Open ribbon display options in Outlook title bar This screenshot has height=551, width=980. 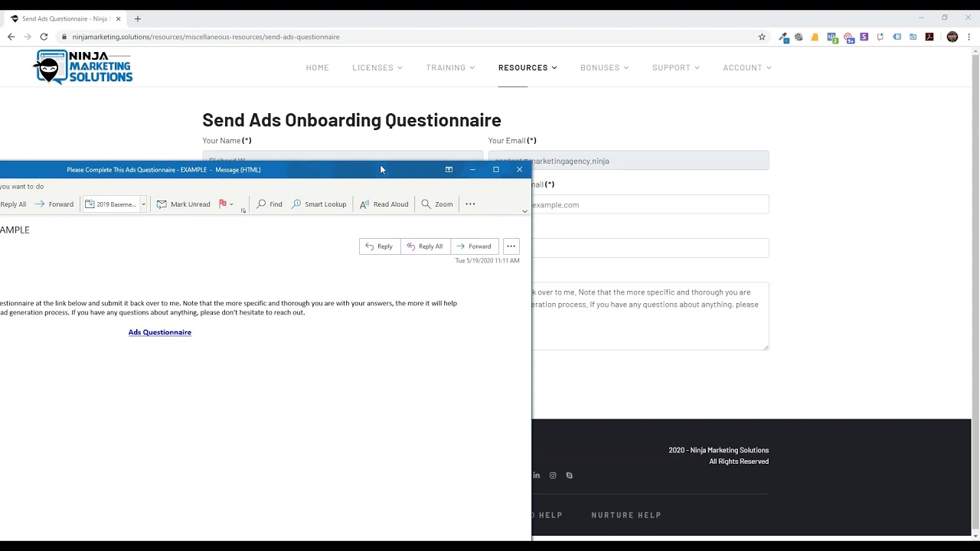pos(449,170)
